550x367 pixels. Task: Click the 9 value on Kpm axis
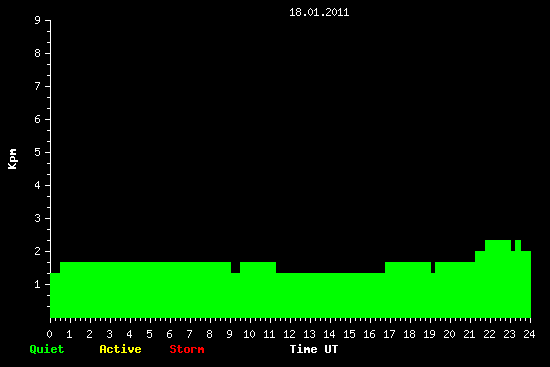tap(37, 20)
